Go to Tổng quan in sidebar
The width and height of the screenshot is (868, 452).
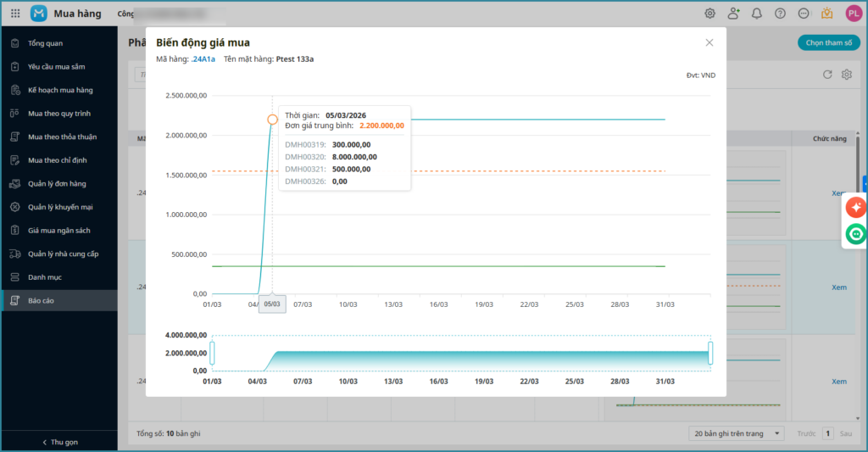[x=45, y=43]
